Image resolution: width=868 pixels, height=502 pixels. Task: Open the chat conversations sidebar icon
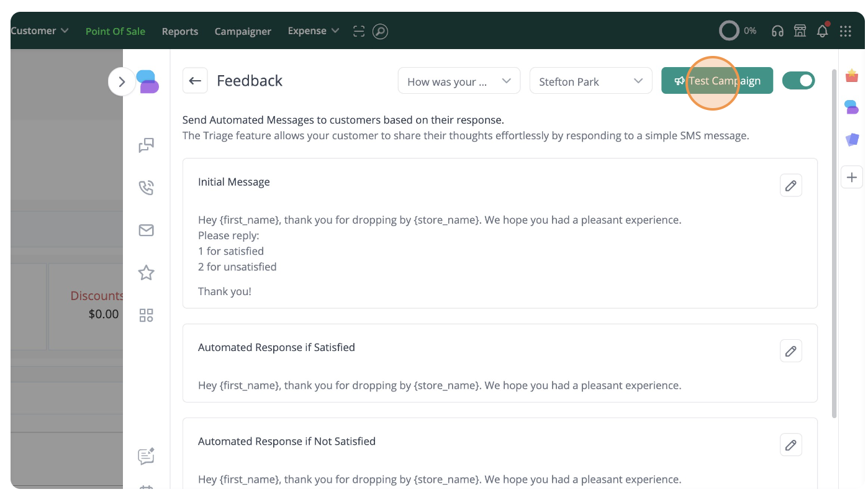pyautogui.click(x=146, y=145)
